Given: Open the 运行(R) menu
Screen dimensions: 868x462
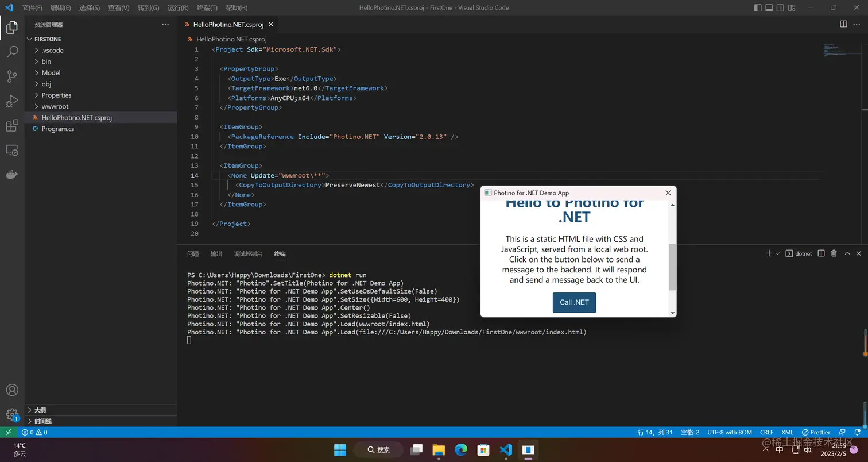Looking at the screenshot, I should pyautogui.click(x=178, y=8).
